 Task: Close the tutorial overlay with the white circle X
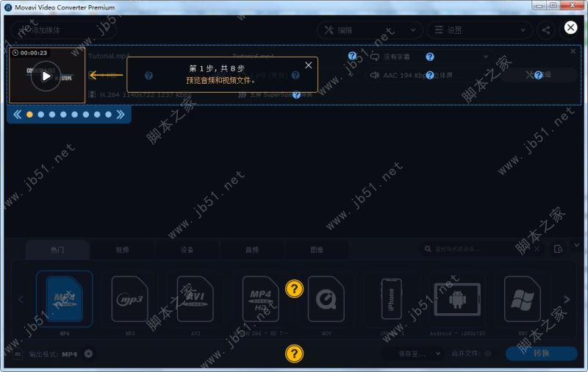click(x=570, y=27)
